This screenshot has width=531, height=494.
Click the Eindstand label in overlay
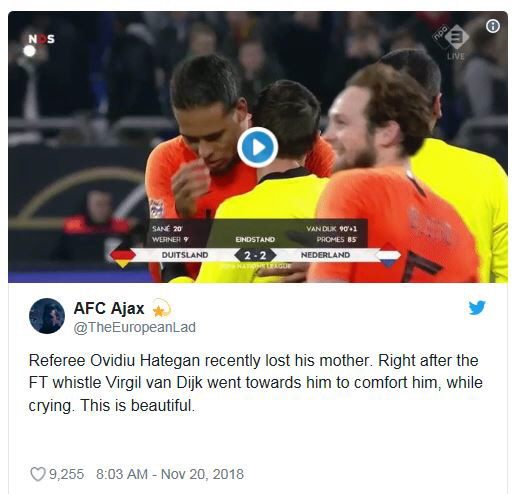tap(255, 239)
